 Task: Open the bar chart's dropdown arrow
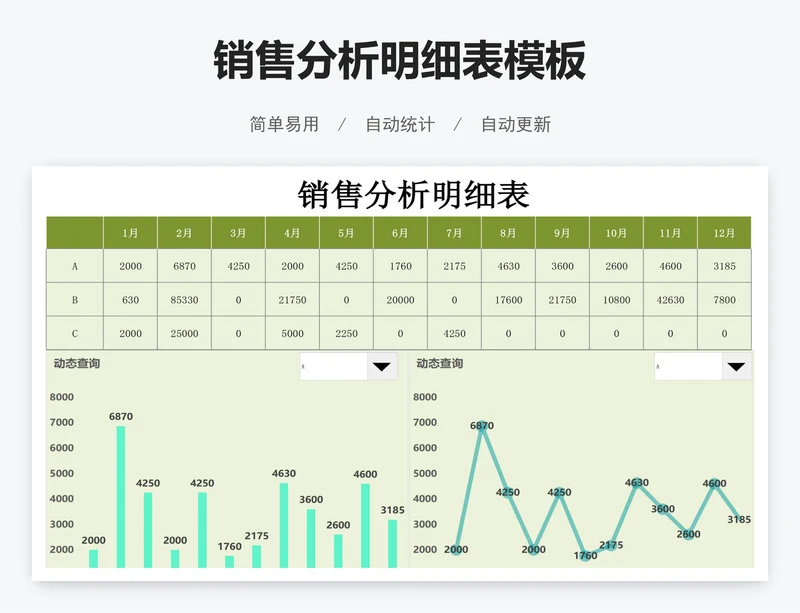[x=382, y=366]
